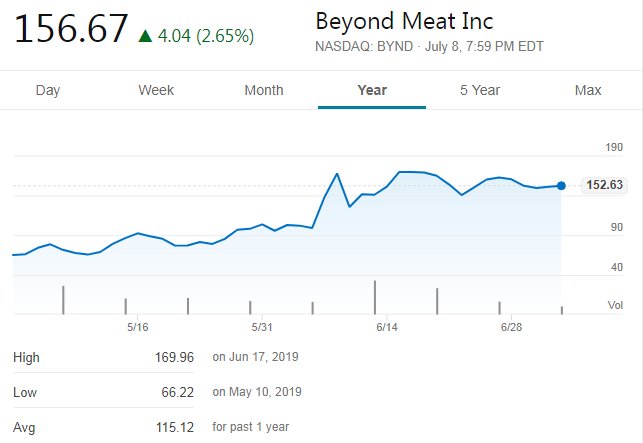Switch to the Day tab

(x=48, y=90)
